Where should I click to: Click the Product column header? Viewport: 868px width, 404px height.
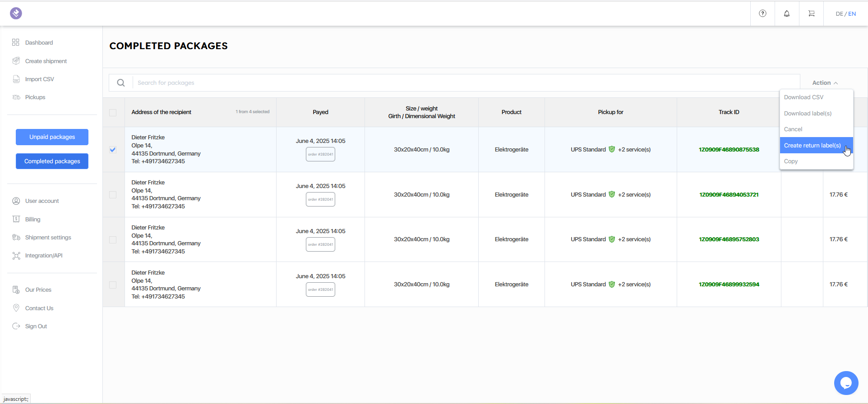(x=512, y=112)
